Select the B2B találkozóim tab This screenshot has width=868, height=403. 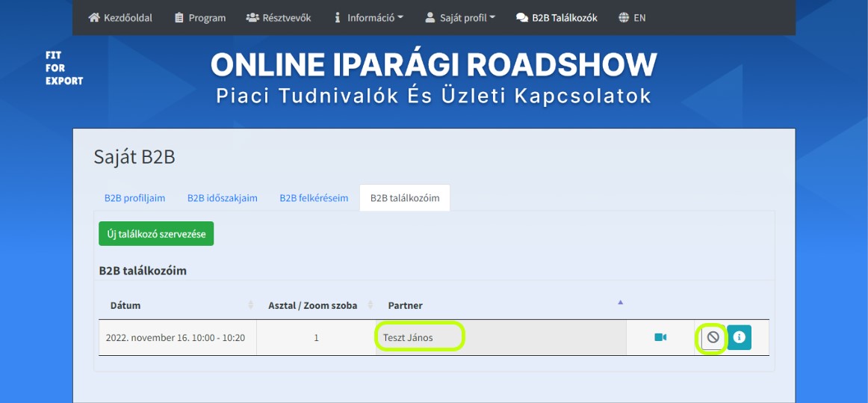405,198
